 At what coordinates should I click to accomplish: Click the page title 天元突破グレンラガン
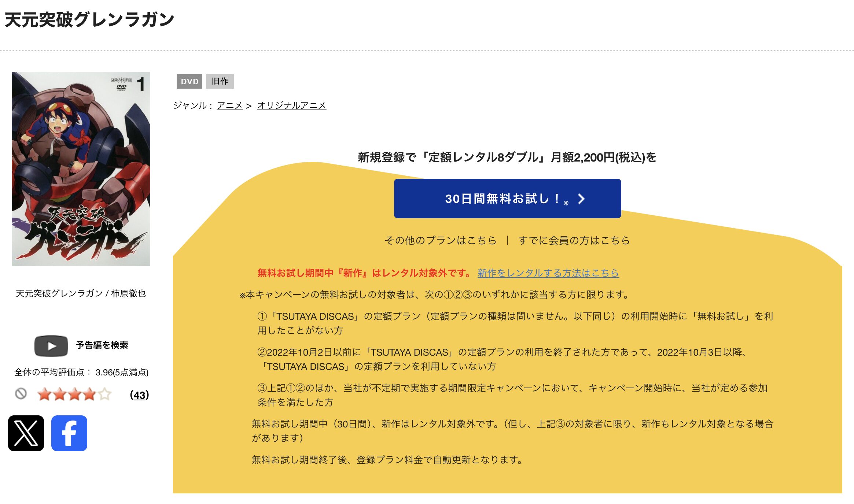pyautogui.click(x=89, y=20)
